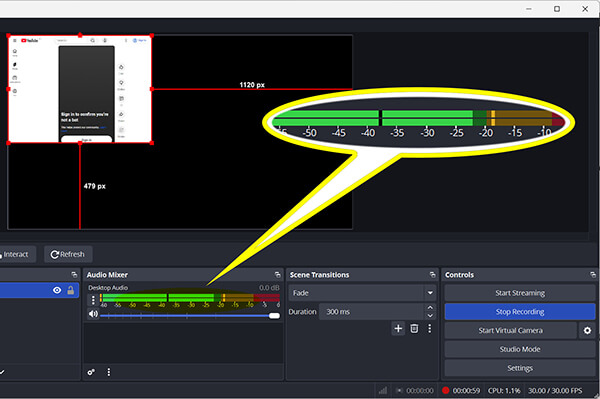600x399 pixels.
Task: Open Desktop Audio three-dot options menu
Action: (x=93, y=300)
